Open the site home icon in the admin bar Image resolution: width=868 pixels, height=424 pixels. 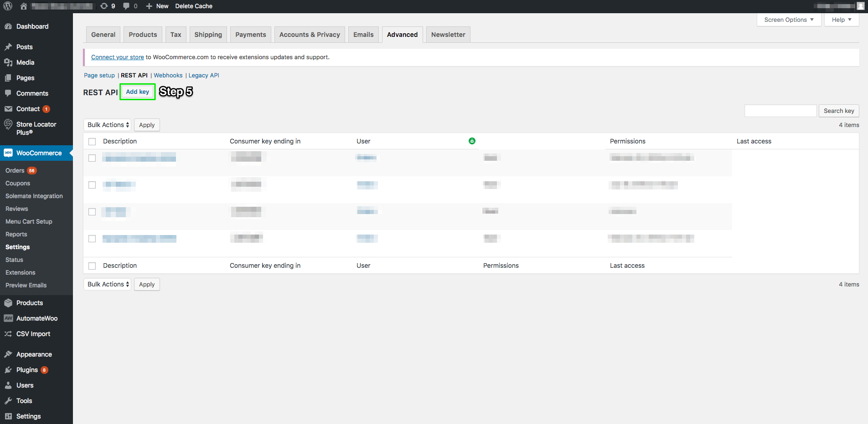tap(24, 6)
